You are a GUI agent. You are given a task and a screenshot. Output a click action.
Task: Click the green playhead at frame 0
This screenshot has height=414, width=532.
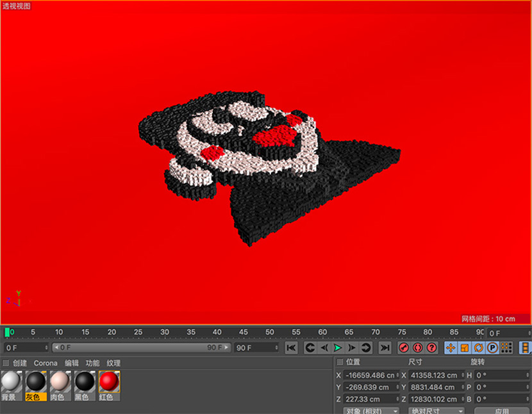point(7,332)
